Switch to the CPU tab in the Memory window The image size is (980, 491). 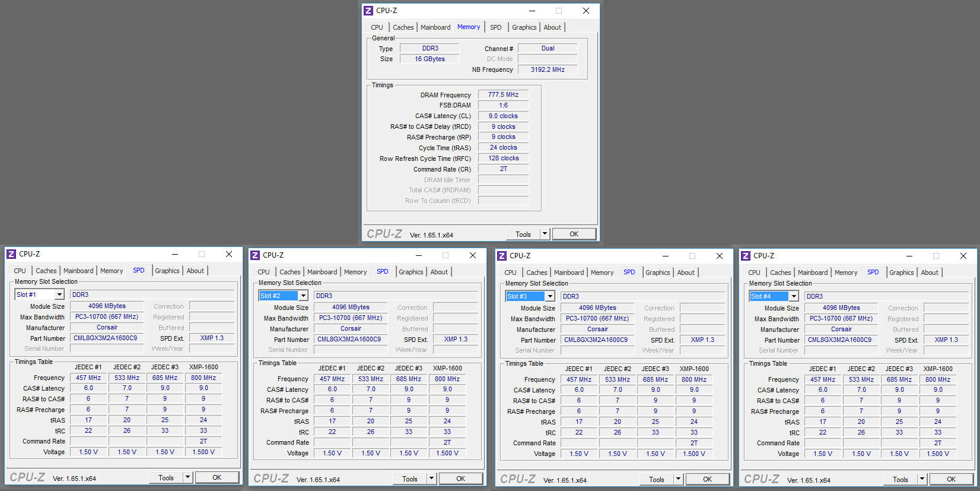[377, 27]
